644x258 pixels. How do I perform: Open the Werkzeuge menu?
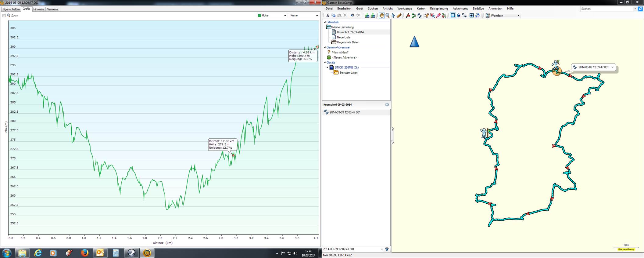405,9
